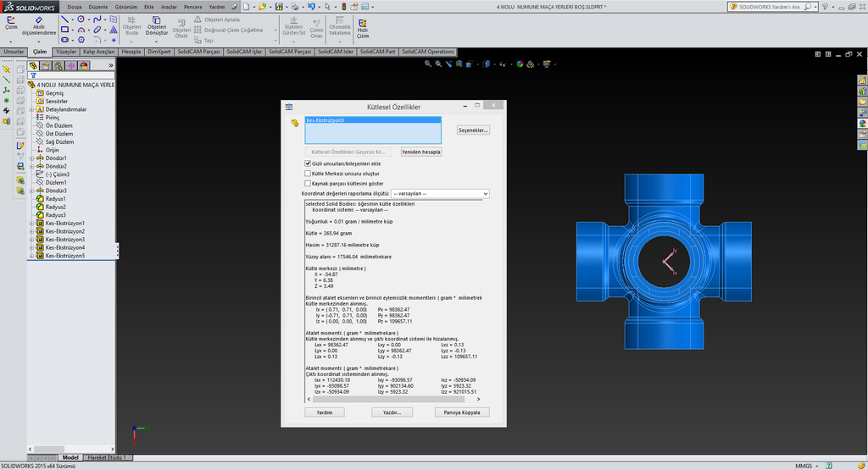Check Kaynak parçası kütlesini göster
Screen dimensions: 868x470
coord(308,183)
